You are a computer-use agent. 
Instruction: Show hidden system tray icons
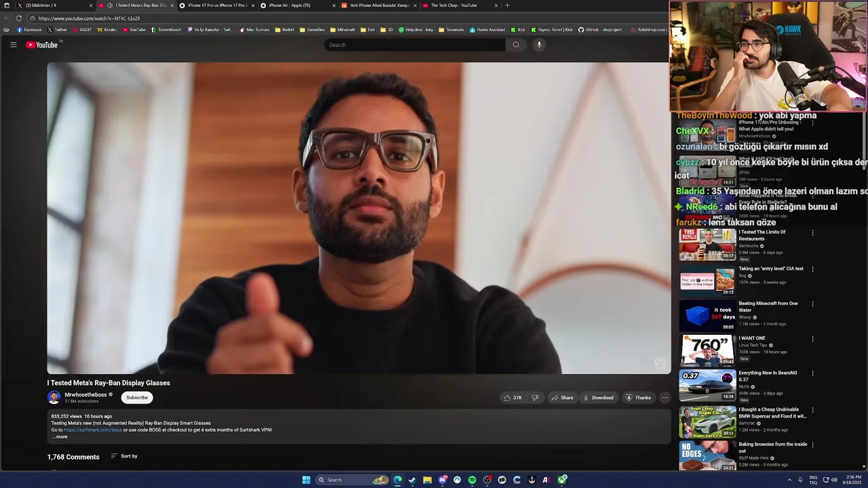(x=789, y=480)
